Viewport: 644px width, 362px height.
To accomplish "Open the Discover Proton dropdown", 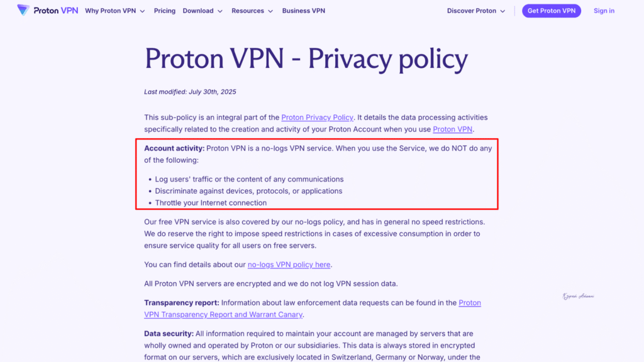I will tap(471, 11).
